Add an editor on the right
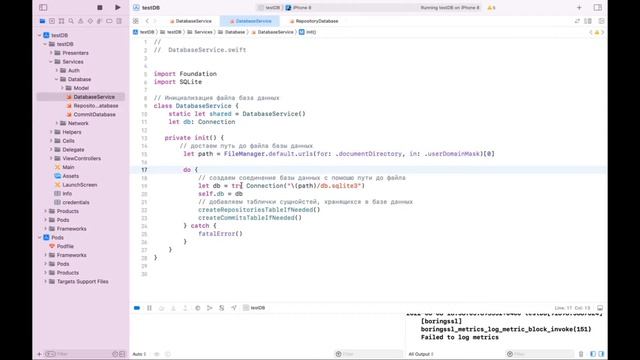640x360 pixels. [x=601, y=21]
